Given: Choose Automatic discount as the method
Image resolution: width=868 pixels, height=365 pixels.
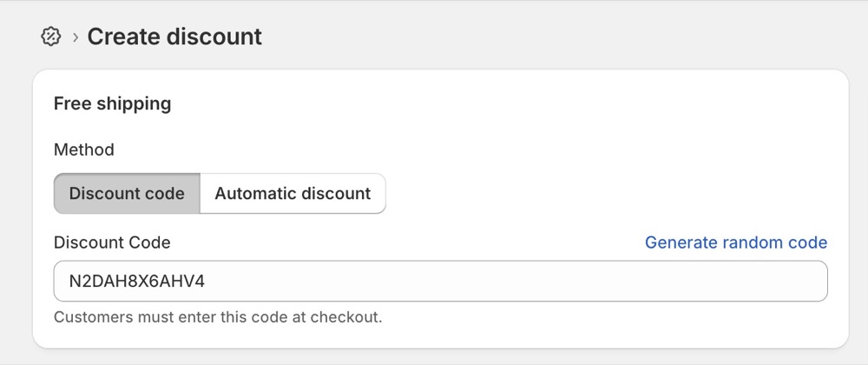Looking at the screenshot, I should coord(293,193).
